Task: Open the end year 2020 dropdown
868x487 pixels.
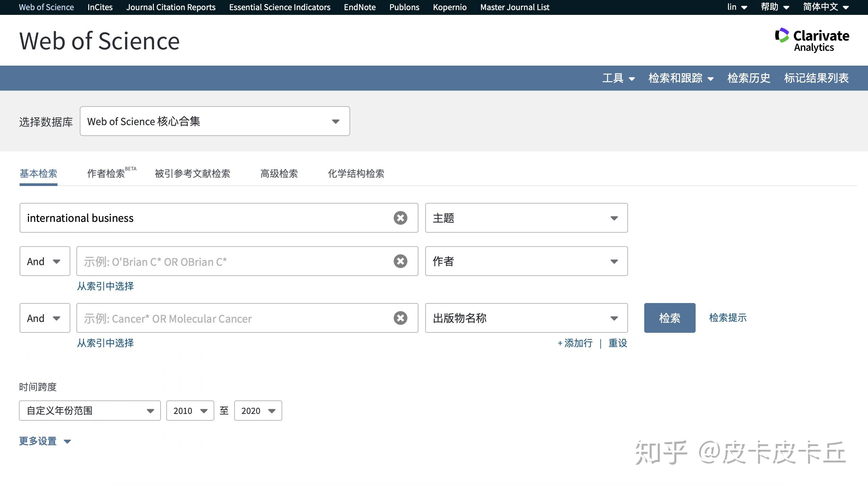Action: (x=258, y=410)
